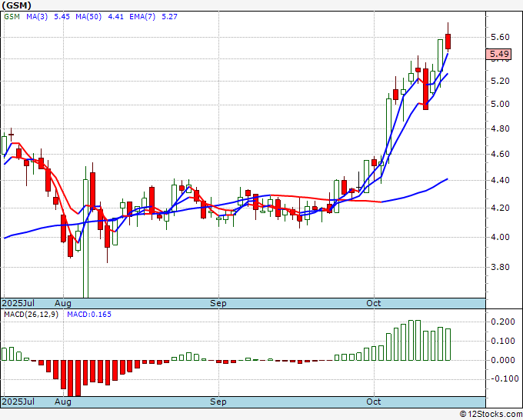This screenshot has height=420, width=523.
Task: Click the 2025Jul label on MACD timeline
Action: coord(18,402)
